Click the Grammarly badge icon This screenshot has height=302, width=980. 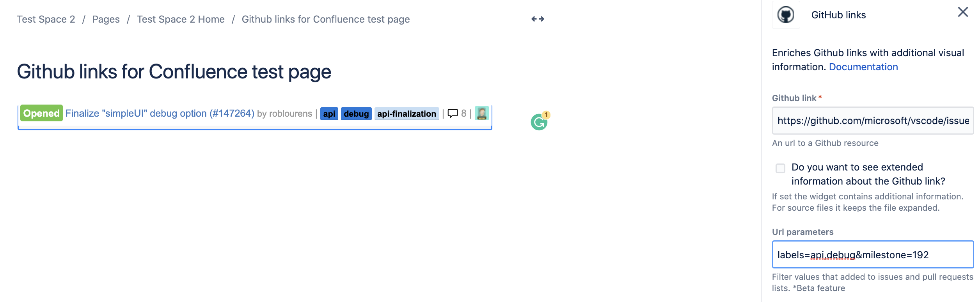tap(539, 122)
